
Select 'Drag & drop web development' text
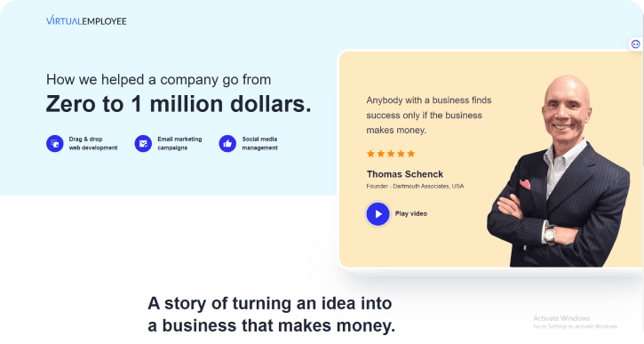click(93, 143)
